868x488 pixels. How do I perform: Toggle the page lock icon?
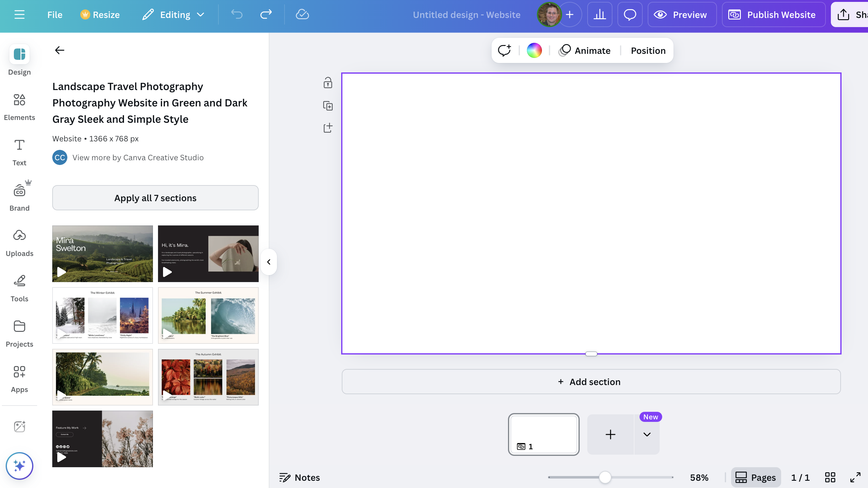coord(328,82)
